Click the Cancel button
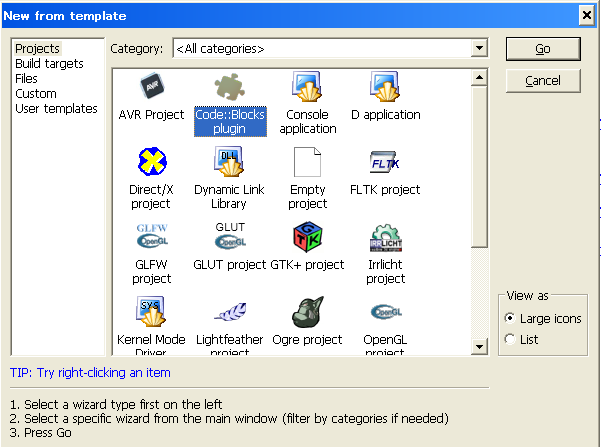601x447 pixels. pos(543,81)
